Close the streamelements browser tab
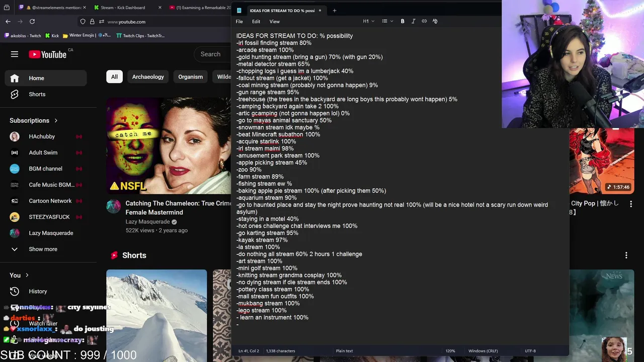 84,8
